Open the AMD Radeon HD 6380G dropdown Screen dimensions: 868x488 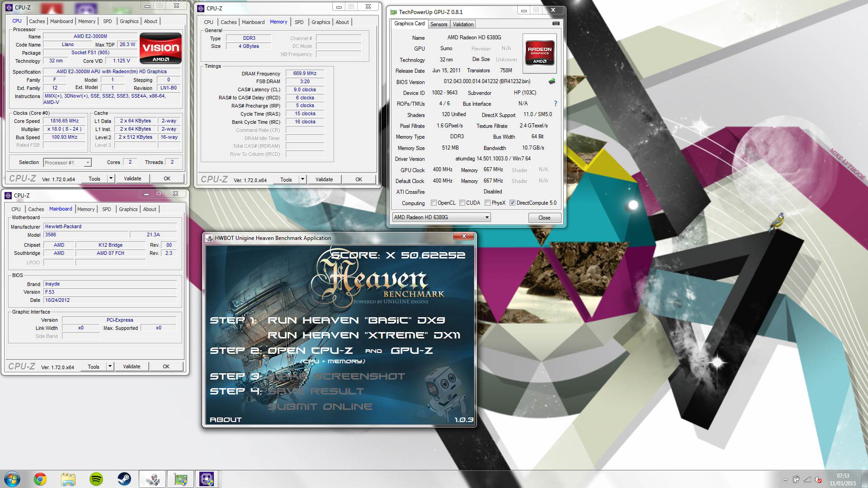441,217
